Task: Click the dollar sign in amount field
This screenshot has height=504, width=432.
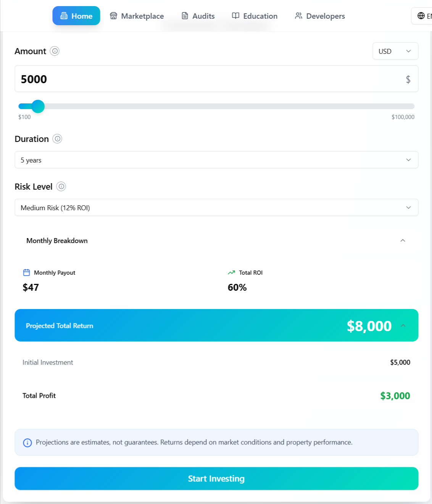Action: point(408,79)
